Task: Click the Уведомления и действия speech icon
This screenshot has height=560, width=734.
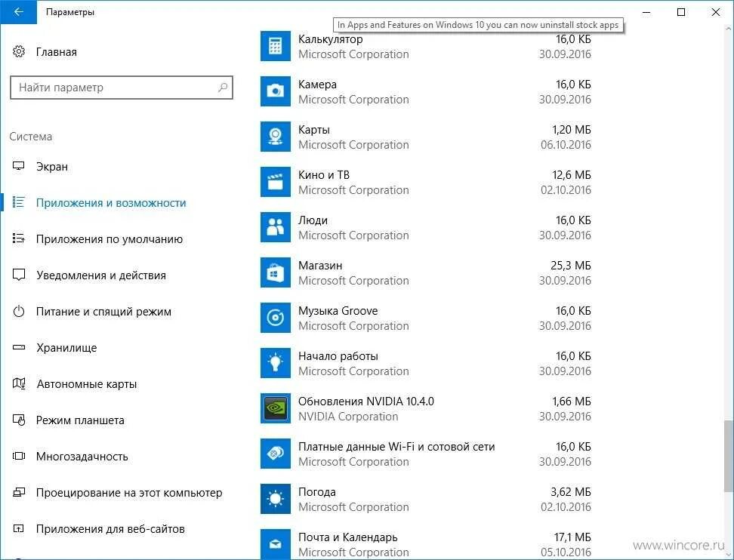Action: (19, 275)
